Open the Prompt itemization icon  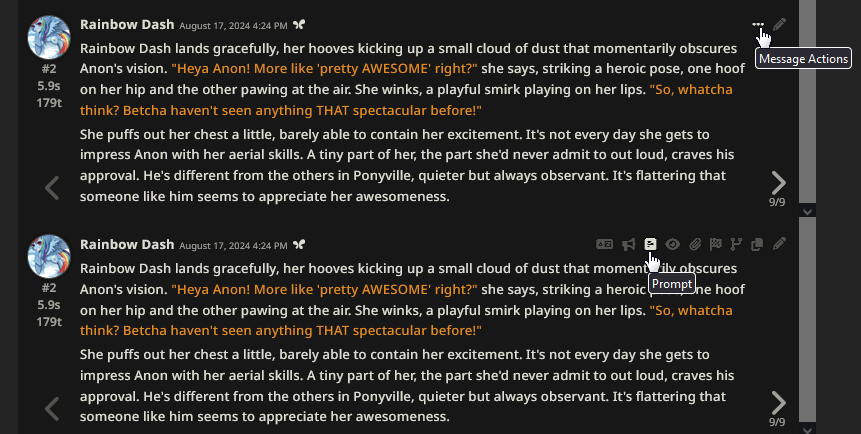click(x=651, y=243)
